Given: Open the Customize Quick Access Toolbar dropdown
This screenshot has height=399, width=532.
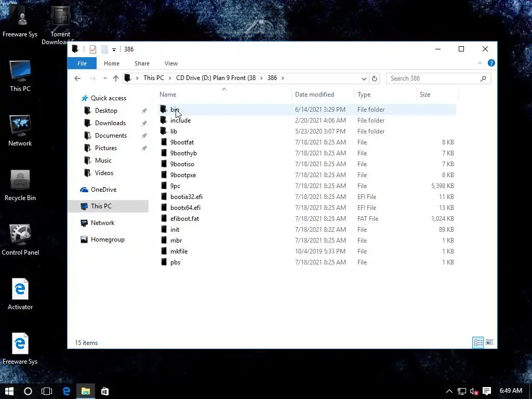Looking at the screenshot, I should (114, 49).
